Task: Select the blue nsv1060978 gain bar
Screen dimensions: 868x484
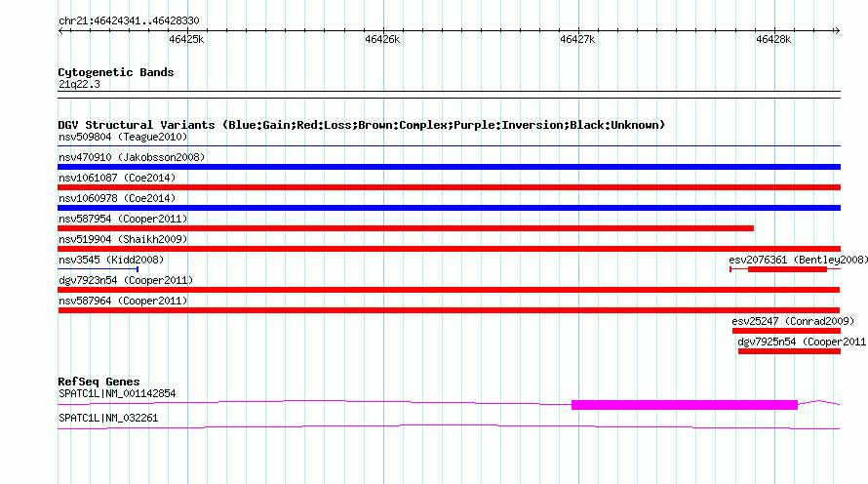Action: 449,208
